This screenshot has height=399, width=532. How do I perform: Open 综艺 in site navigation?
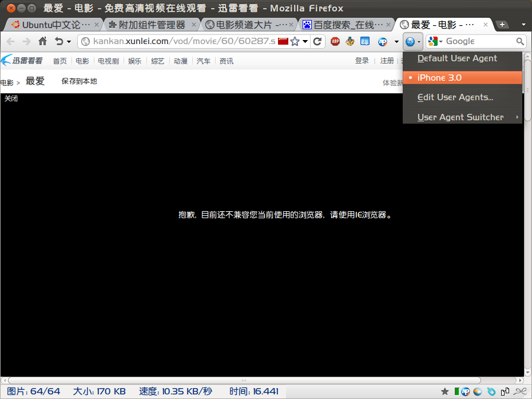(158, 61)
